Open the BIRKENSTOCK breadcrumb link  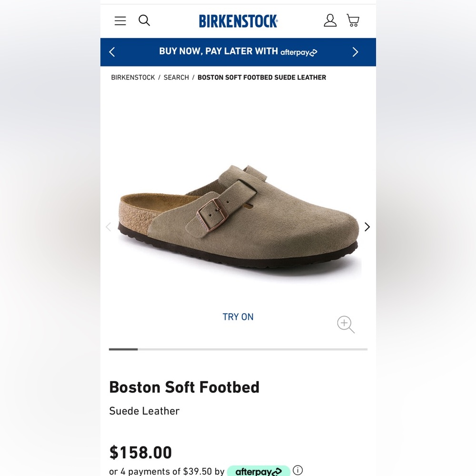[x=133, y=77]
